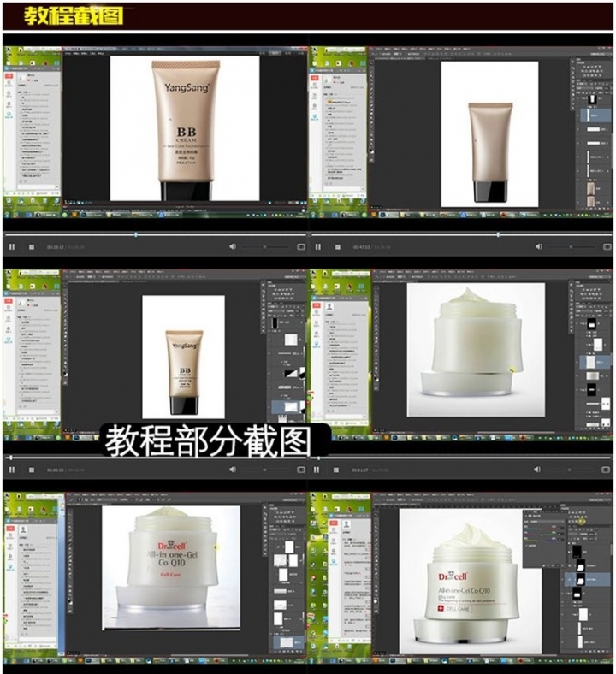Pause the unlabeled cream jar video
616x674 pixels.
coord(318,470)
